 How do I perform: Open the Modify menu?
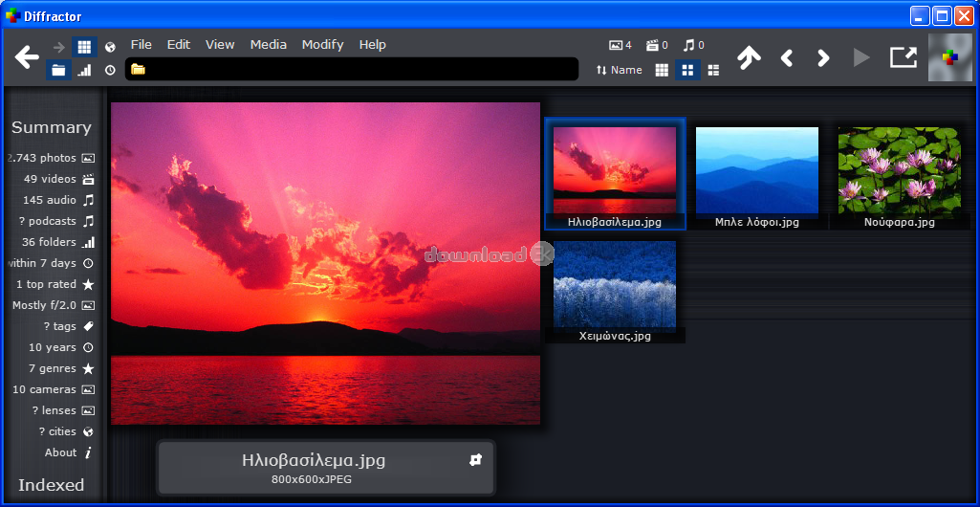pos(323,44)
